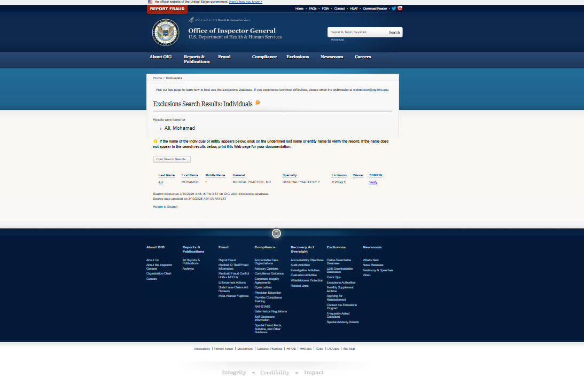The image size is (584, 392).
Task: Follow the Verify link for the ALI record
Action: (x=373, y=182)
